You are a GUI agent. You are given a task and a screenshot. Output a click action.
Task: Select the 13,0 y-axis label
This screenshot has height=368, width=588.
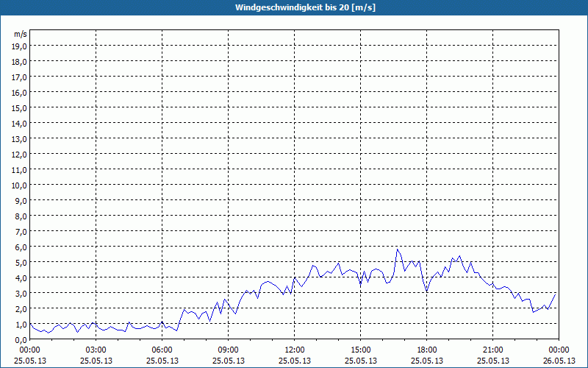pyautogui.click(x=19, y=139)
